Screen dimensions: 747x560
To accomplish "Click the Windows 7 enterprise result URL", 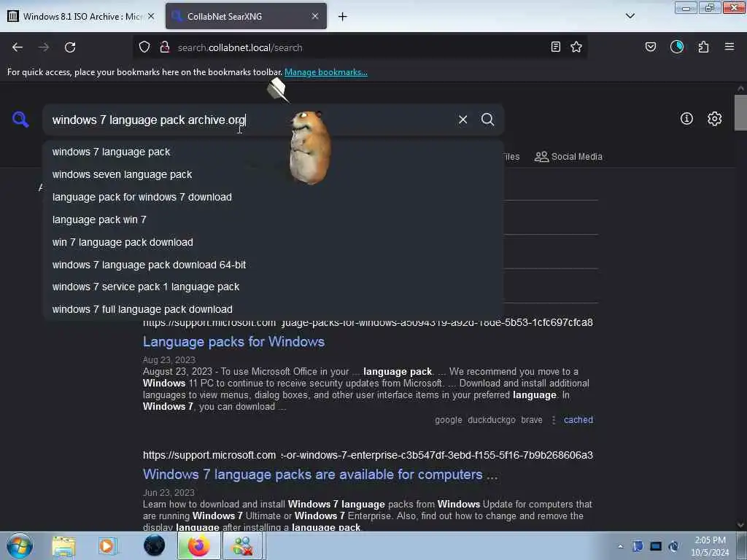I will (368, 455).
